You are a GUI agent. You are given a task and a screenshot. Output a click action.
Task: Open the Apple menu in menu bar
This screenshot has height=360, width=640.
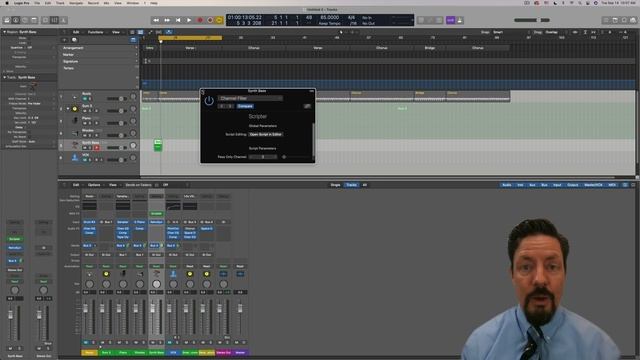pyautogui.click(x=7, y=3)
